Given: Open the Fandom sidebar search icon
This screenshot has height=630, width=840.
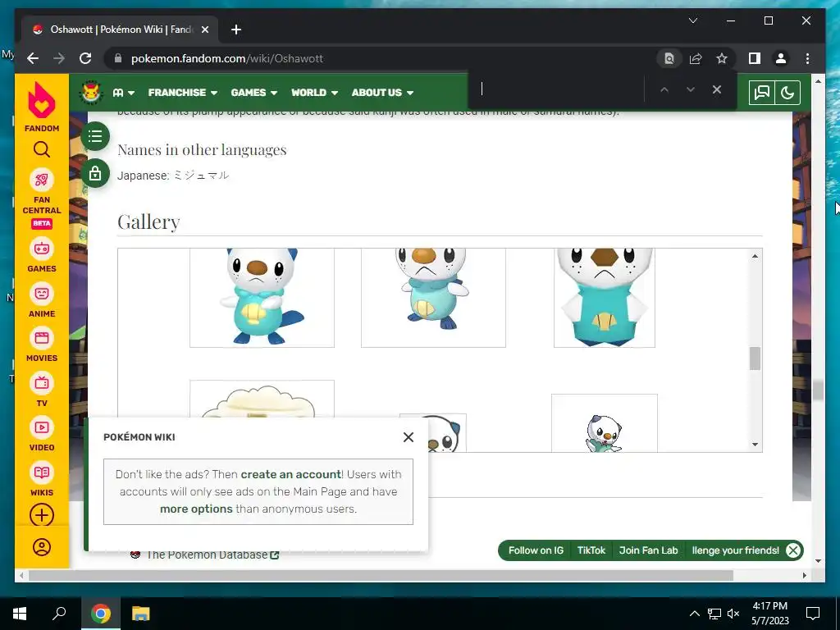Looking at the screenshot, I should (x=42, y=149).
